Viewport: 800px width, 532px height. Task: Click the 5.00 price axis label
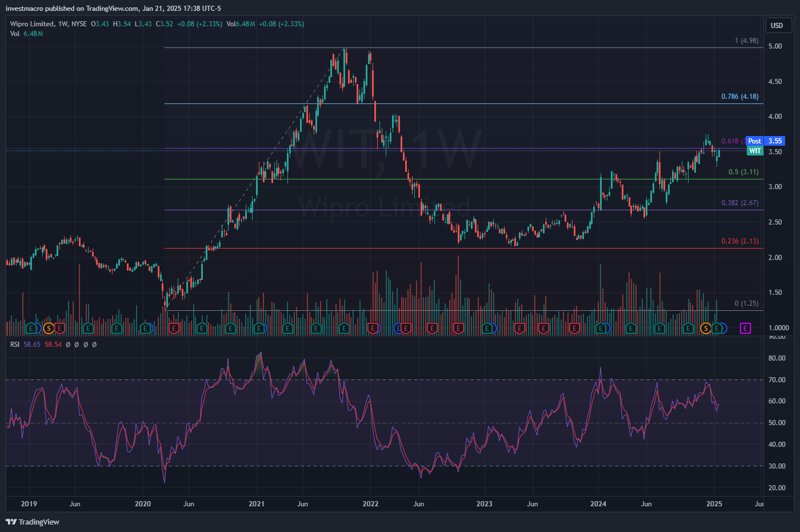coord(775,46)
